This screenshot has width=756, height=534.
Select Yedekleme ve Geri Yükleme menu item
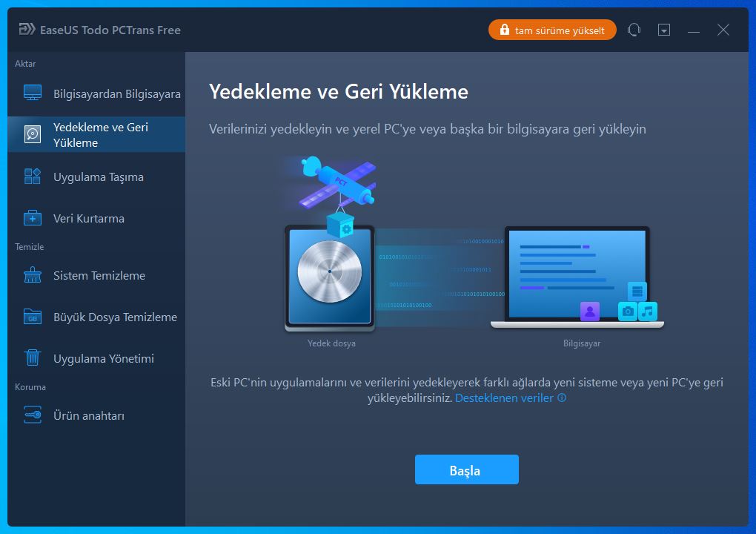[x=96, y=134]
